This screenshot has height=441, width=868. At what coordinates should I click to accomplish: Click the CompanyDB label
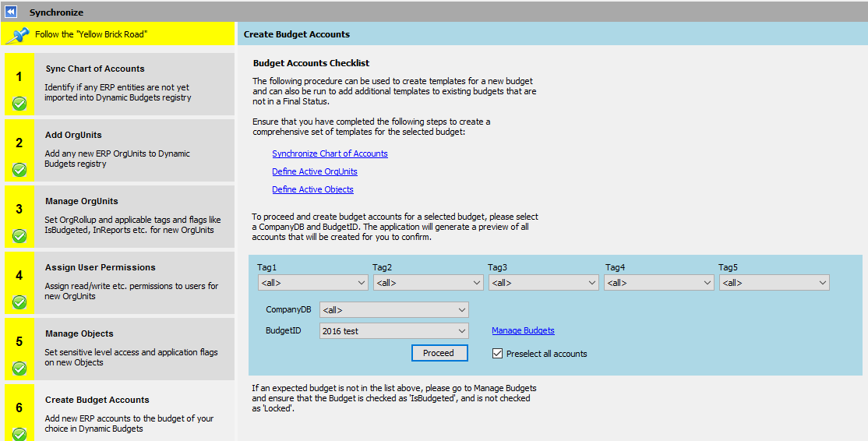click(x=288, y=309)
